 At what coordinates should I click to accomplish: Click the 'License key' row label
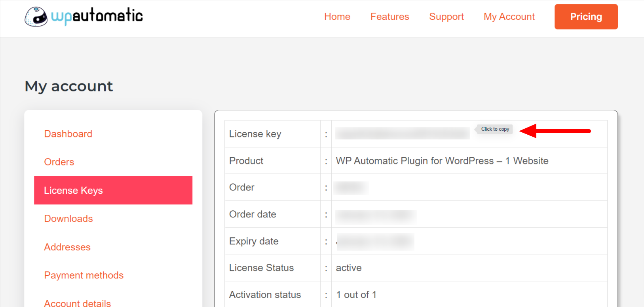[x=255, y=134]
